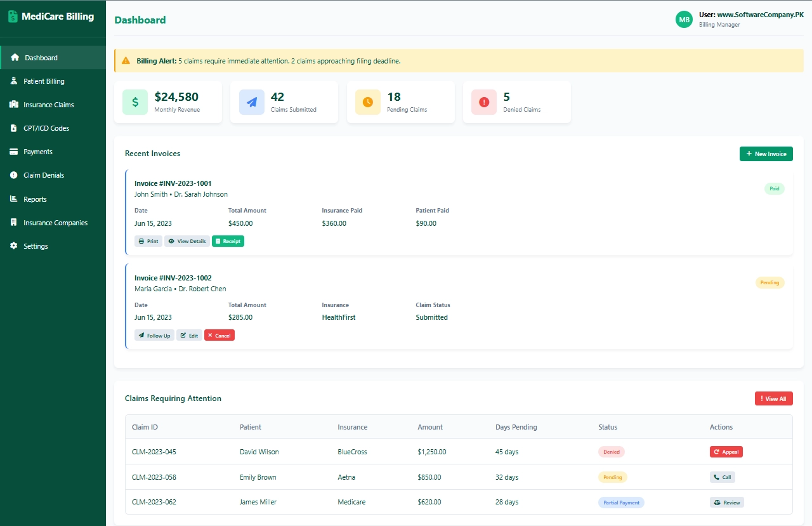Print invoice INV-2023-1001
The width and height of the screenshot is (812, 526).
pos(148,240)
